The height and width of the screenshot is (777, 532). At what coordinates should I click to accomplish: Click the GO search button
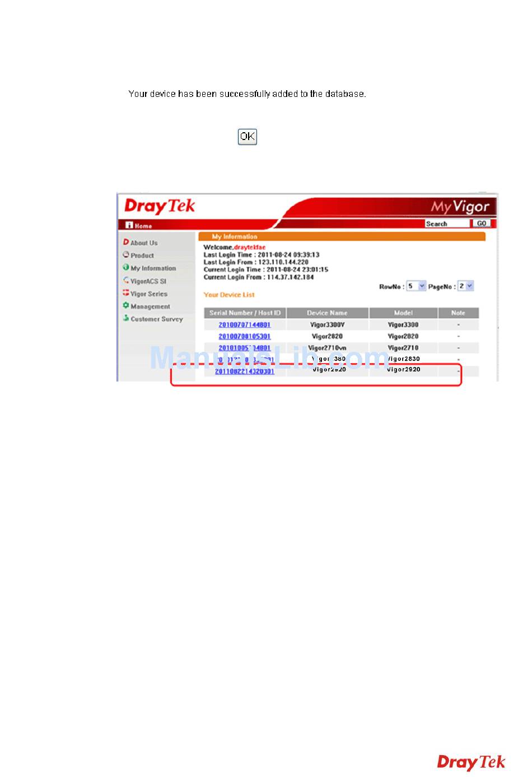pos(481,224)
